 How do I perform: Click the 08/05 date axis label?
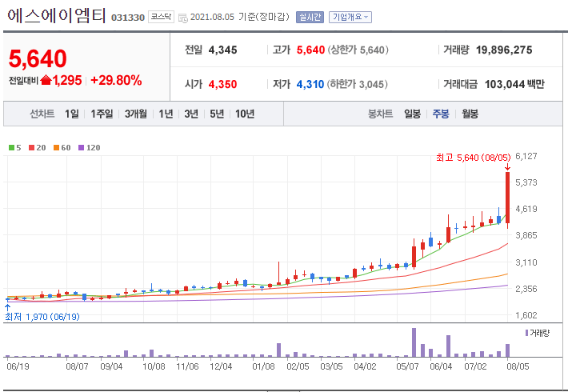(518, 366)
